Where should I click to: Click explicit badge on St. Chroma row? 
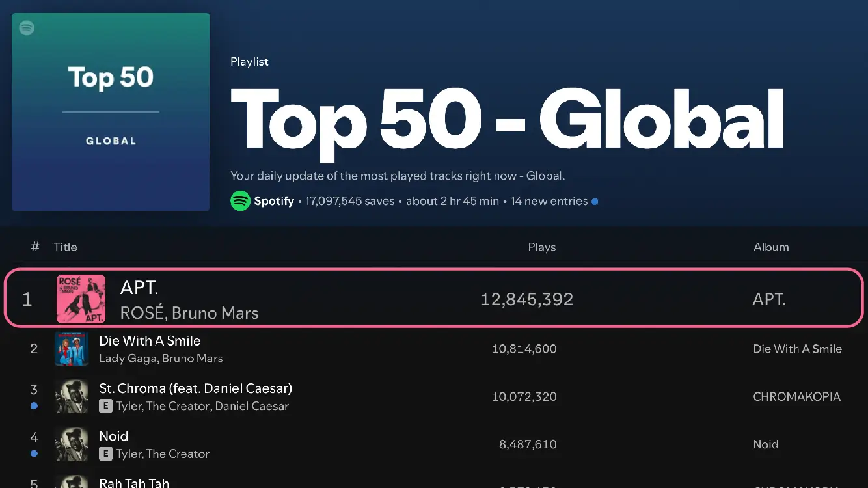coord(105,406)
